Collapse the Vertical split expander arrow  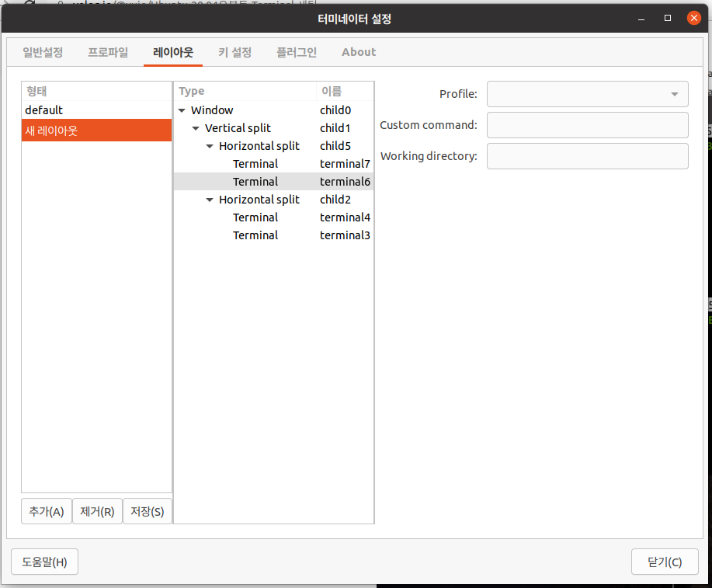click(x=196, y=128)
